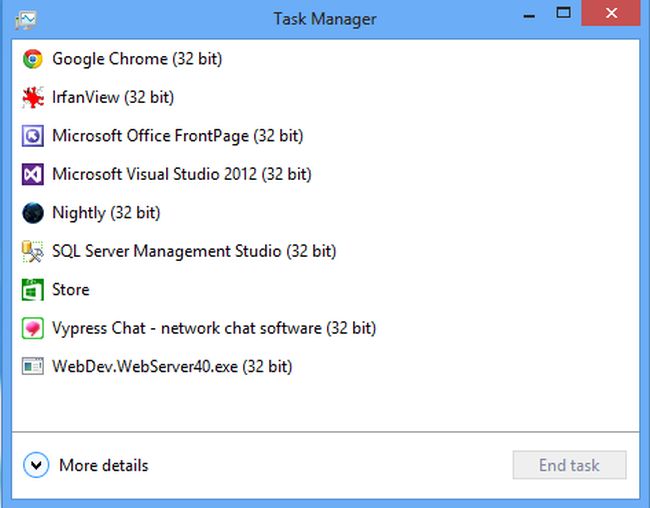The image size is (650, 508).
Task: Click the dark globe Nightly icon
Action: [x=33, y=213]
